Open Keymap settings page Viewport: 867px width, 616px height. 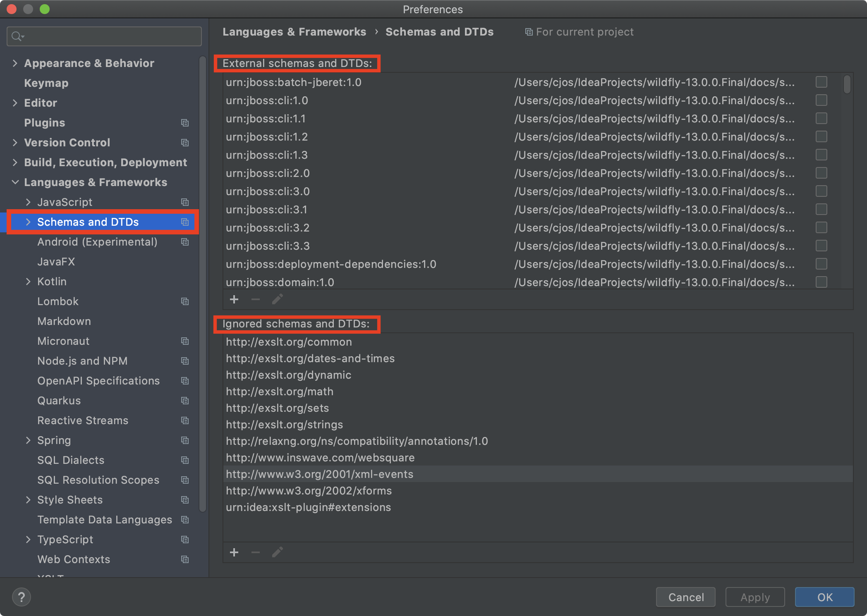[x=46, y=83]
